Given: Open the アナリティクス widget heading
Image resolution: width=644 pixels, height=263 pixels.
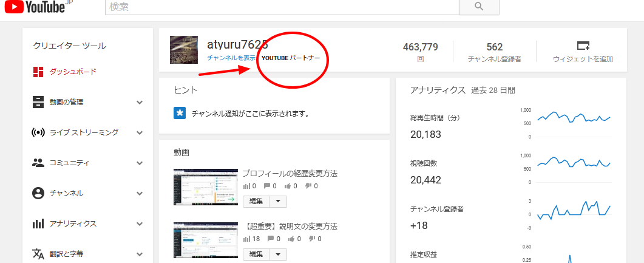Looking at the screenshot, I should (438, 90).
